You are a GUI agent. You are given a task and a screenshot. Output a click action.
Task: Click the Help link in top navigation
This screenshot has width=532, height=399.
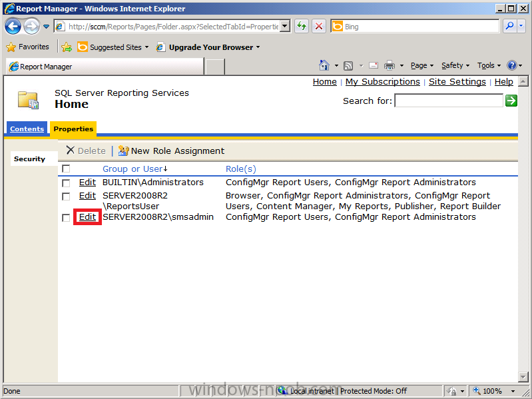coord(504,82)
